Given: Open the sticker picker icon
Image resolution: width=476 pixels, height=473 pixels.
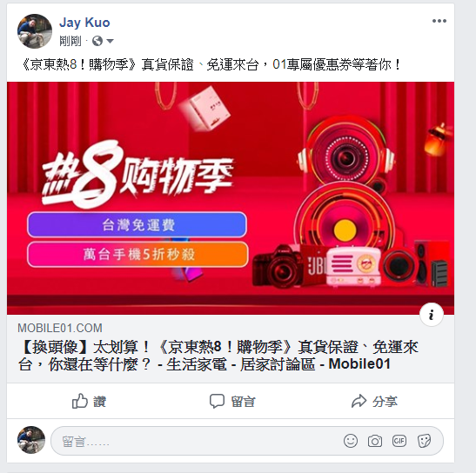Looking at the screenshot, I should (424, 441).
